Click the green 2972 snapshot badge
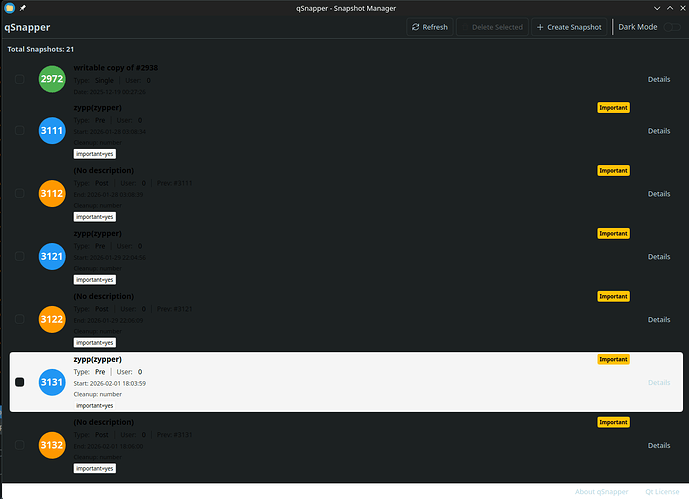Image resolution: width=689 pixels, height=499 pixels. click(52, 79)
